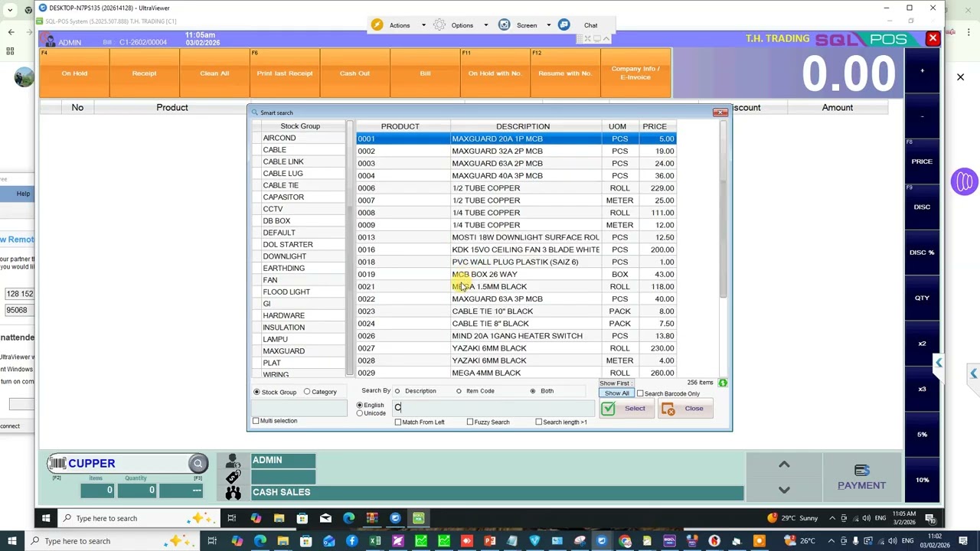Click the DISC % side button
The width and height of the screenshot is (980, 551).
922,253
